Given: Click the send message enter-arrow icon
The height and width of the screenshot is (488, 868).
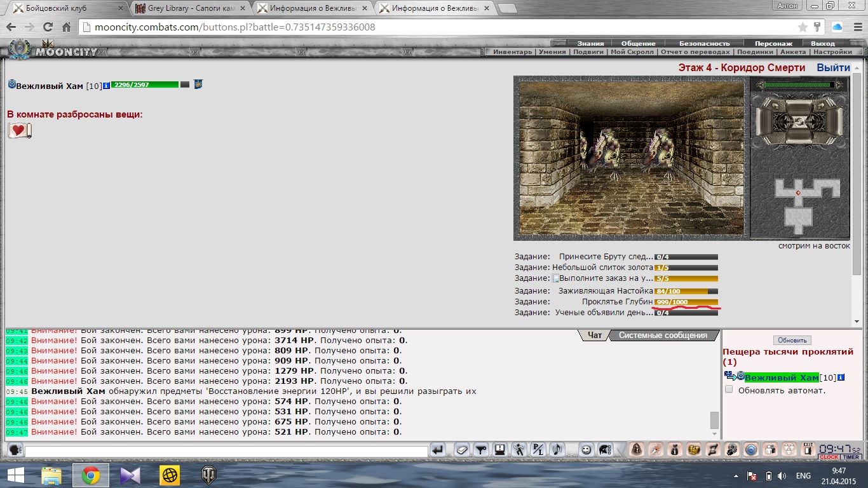Looking at the screenshot, I should click(437, 450).
